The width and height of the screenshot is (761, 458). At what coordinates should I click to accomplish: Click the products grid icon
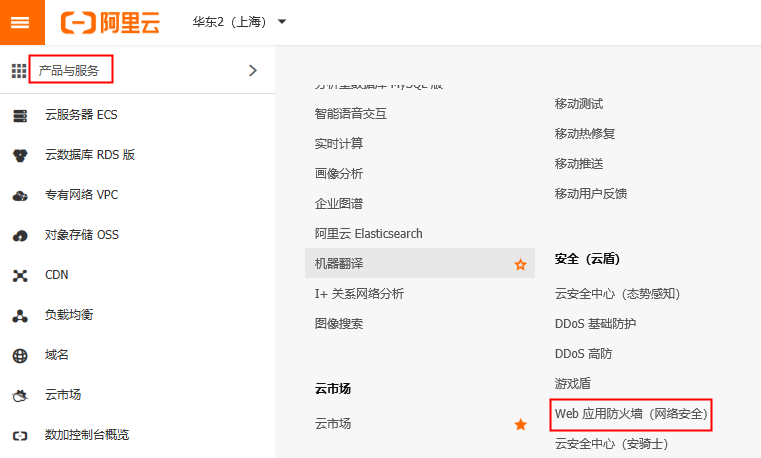pyautogui.click(x=19, y=71)
